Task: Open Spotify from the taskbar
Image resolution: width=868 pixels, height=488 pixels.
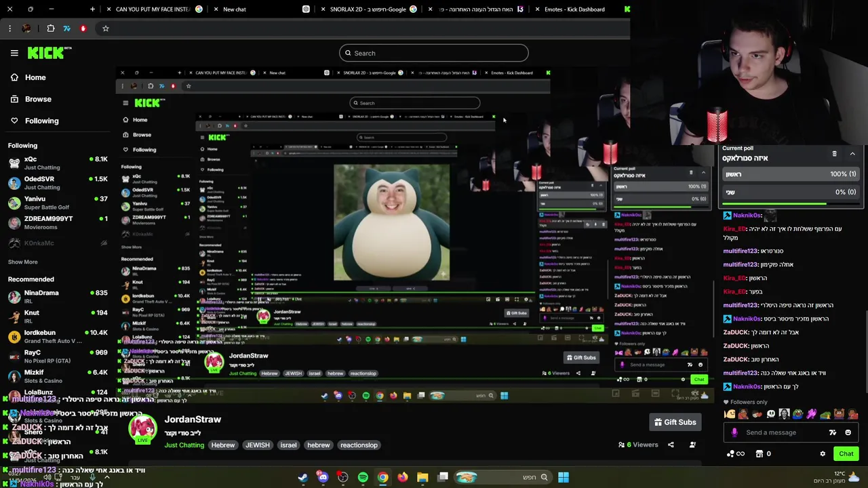Action: click(x=363, y=477)
